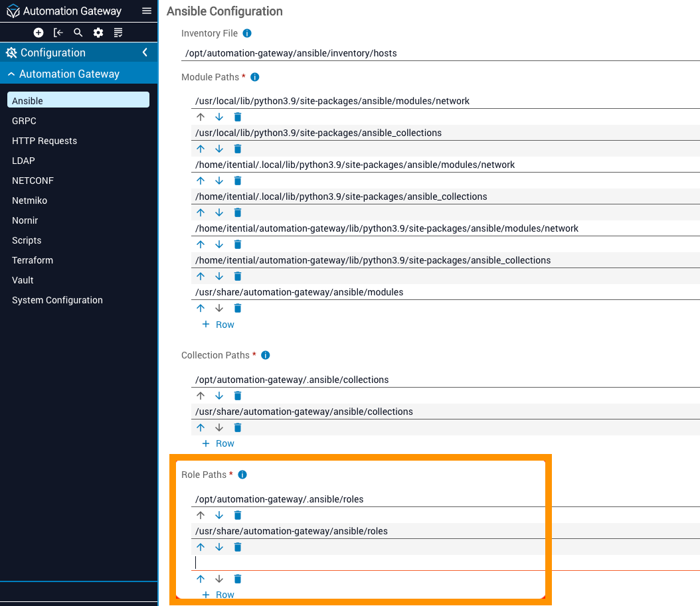Toggle the hamburger menu beside Automation Gateway
This screenshot has width=700, height=606.
click(147, 11)
